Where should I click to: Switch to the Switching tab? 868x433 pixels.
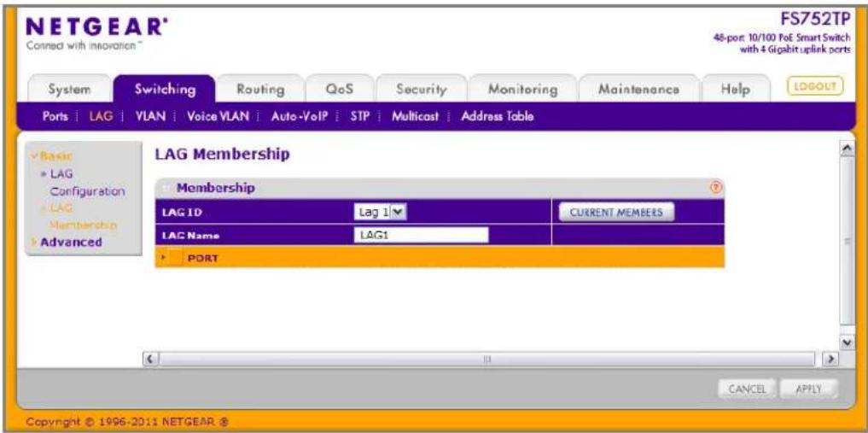tap(165, 89)
